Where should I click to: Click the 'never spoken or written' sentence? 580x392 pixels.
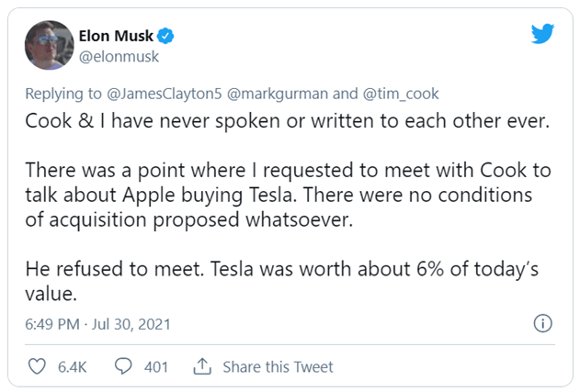click(x=285, y=123)
